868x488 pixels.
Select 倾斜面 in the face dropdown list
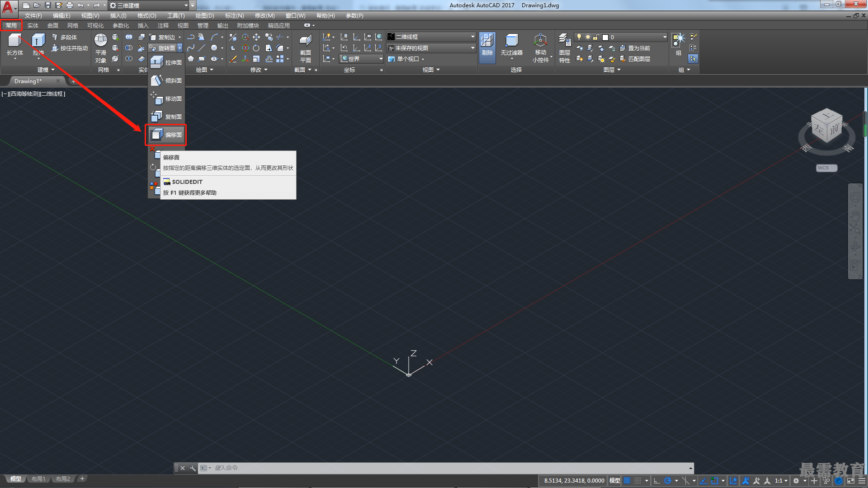(x=166, y=80)
